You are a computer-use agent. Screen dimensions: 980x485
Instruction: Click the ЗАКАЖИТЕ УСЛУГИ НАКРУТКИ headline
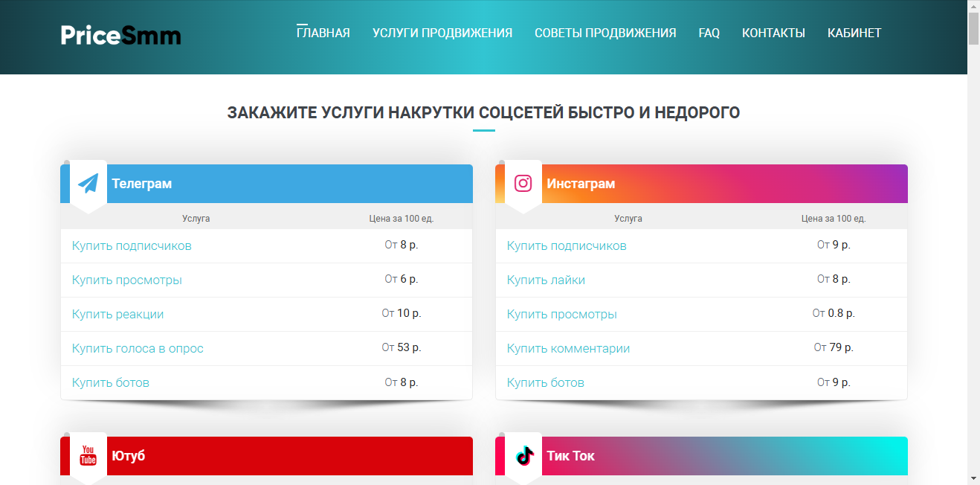coord(483,113)
